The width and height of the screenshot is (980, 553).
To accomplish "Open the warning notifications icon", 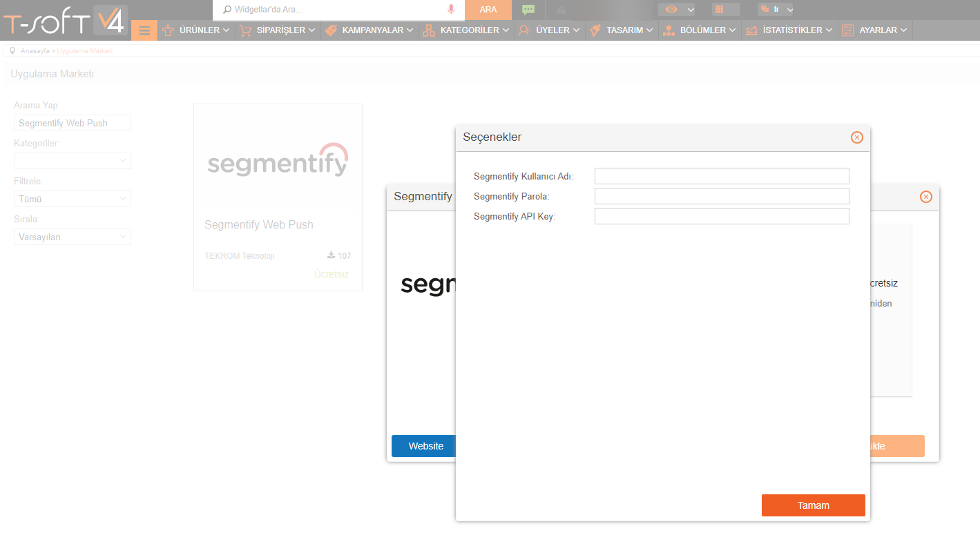I will 561,10.
